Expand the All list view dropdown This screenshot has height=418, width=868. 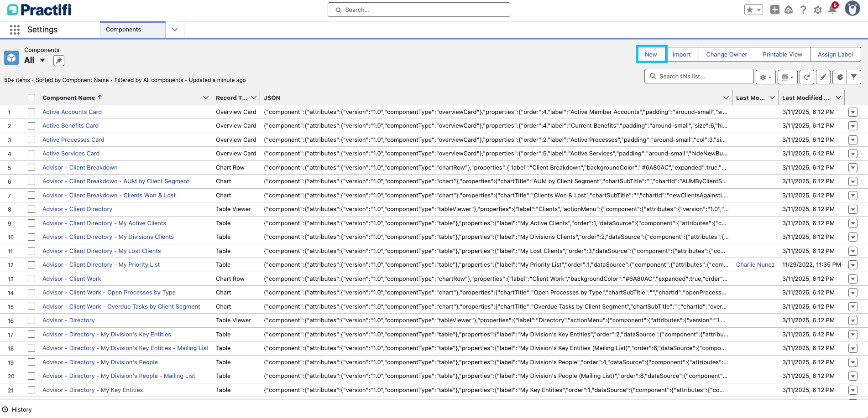pos(42,60)
